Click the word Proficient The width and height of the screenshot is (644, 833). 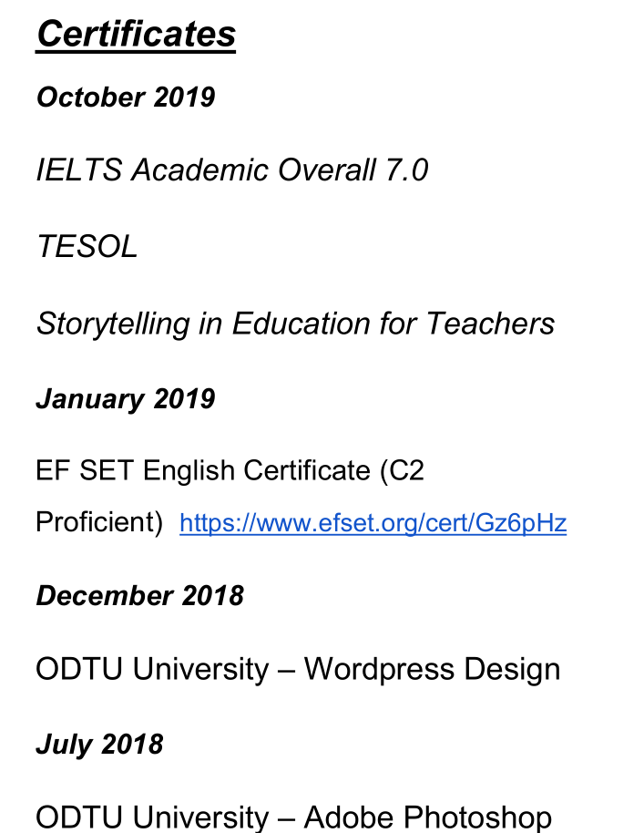point(96,522)
